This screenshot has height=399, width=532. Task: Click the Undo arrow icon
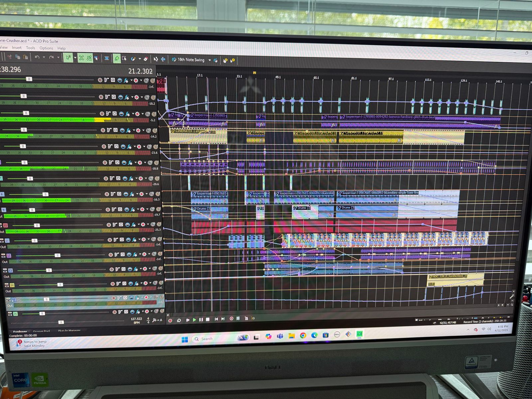tap(37, 58)
